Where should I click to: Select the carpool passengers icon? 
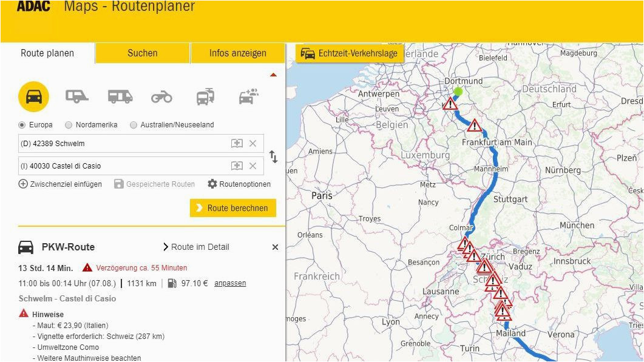(248, 96)
